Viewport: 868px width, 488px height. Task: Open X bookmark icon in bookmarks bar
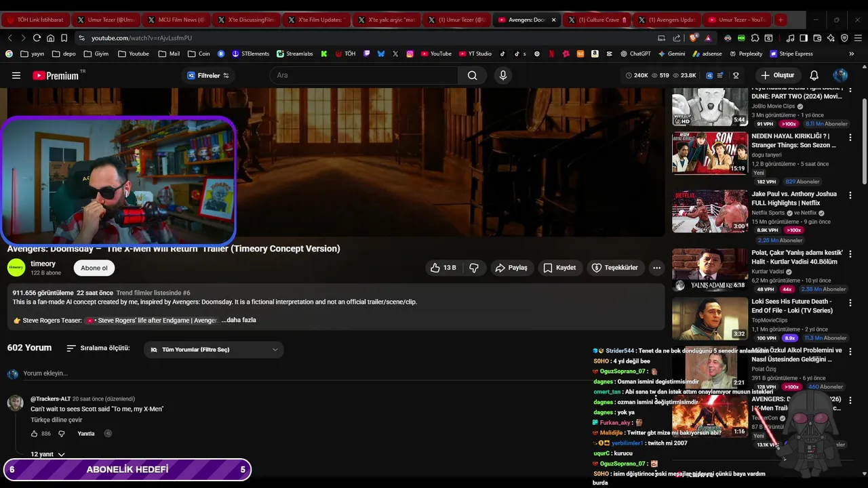[x=395, y=54]
